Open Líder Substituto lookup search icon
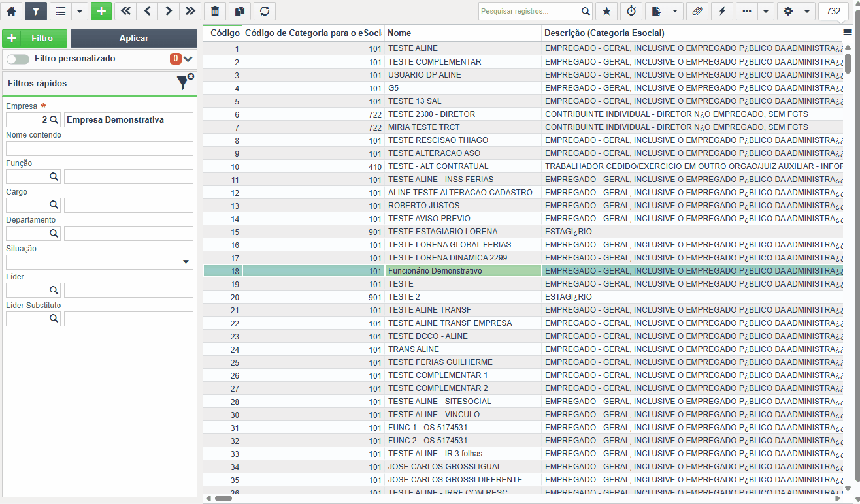860x504 pixels. pyautogui.click(x=54, y=319)
